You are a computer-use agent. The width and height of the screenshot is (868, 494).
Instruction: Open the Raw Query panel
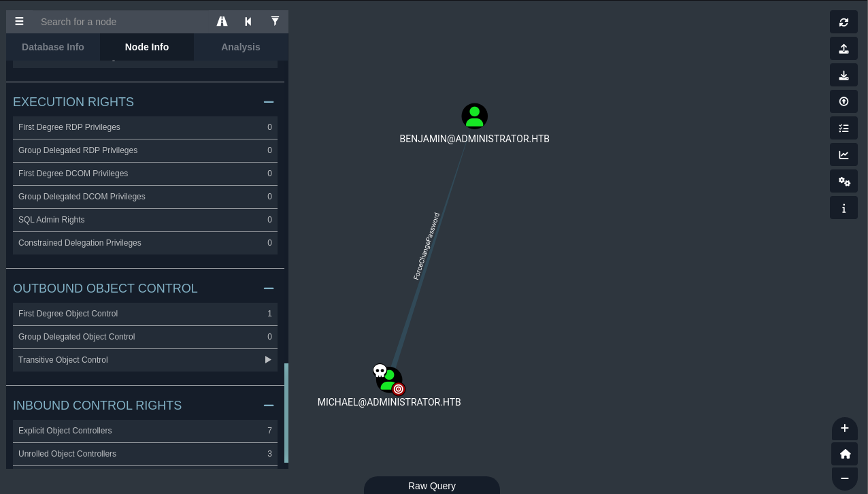431,486
